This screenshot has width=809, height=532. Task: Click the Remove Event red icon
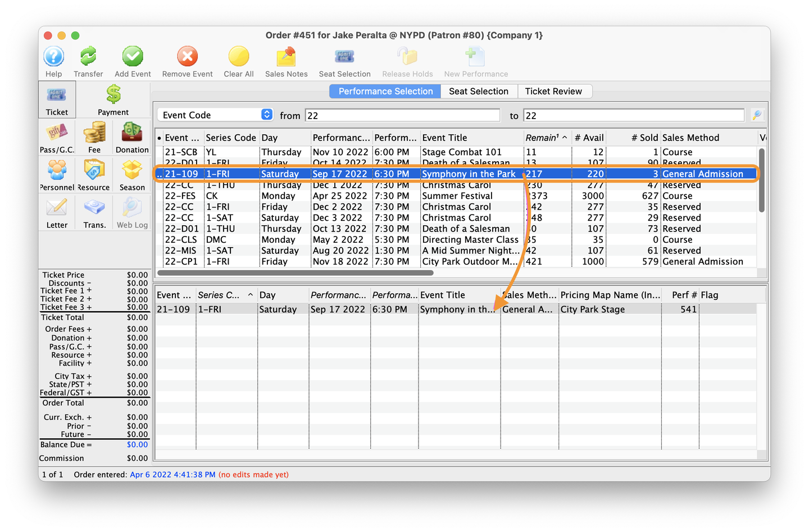[187, 57]
